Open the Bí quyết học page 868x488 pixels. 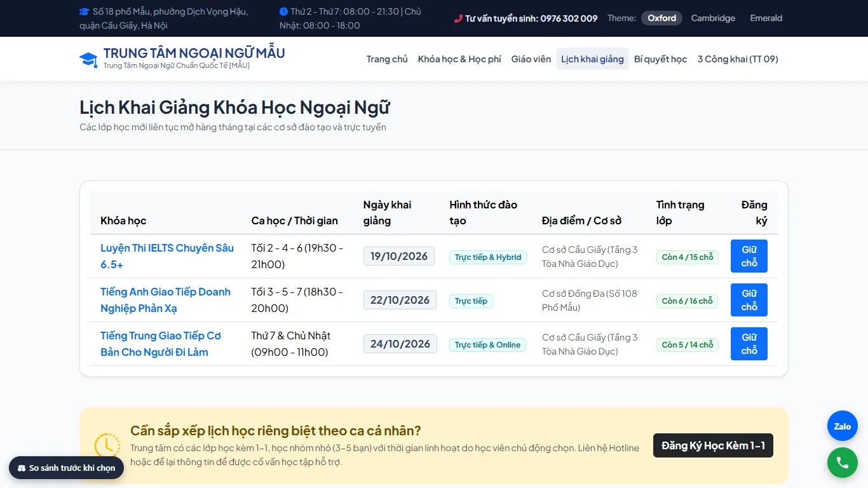click(661, 59)
